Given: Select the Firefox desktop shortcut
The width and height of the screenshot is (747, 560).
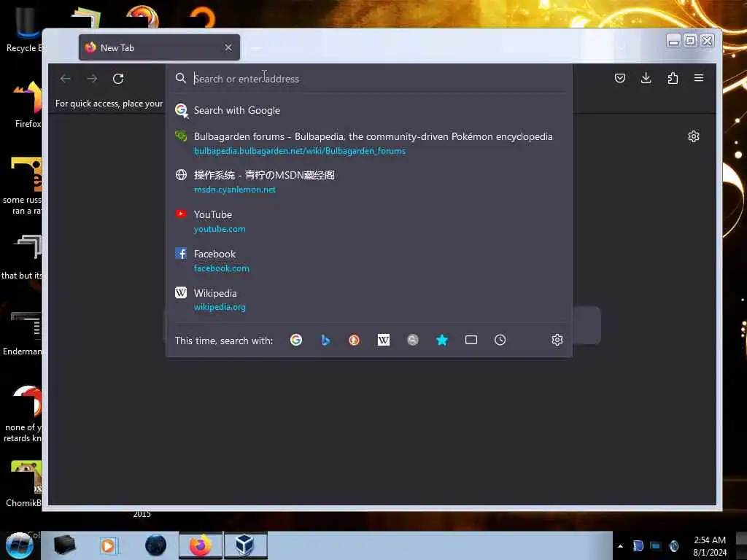Looking at the screenshot, I should (x=28, y=105).
